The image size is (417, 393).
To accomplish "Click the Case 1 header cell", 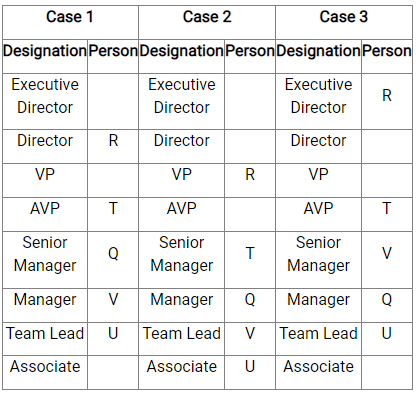I will [x=70, y=22].
